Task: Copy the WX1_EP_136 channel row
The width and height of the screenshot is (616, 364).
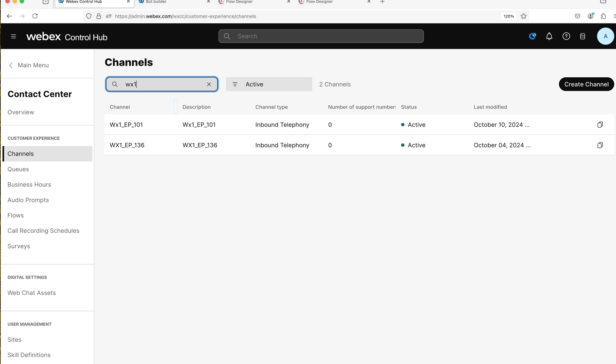Action: pos(600,145)
